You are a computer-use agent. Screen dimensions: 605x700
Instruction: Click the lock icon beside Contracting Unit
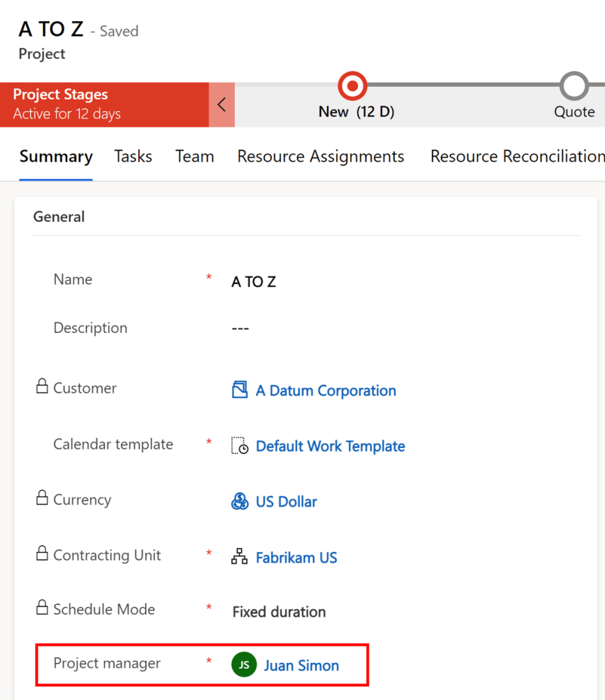(x=42, y=553)
